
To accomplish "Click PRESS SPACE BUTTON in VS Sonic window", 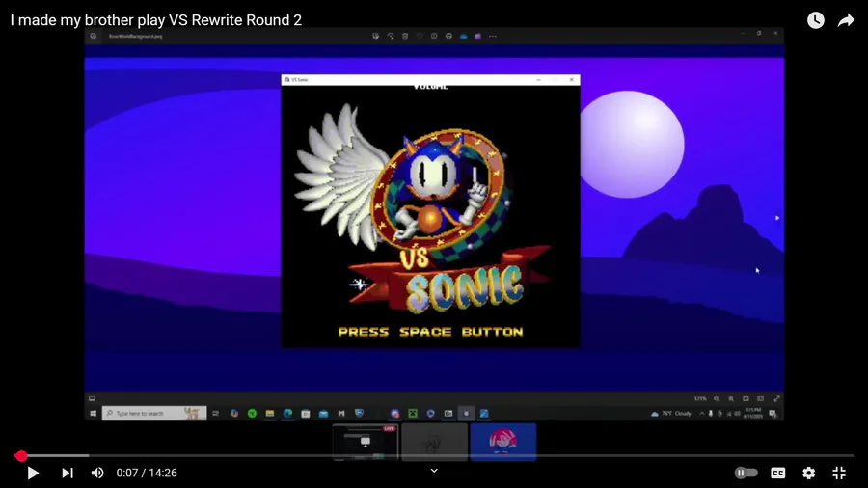I will (430, 332).
